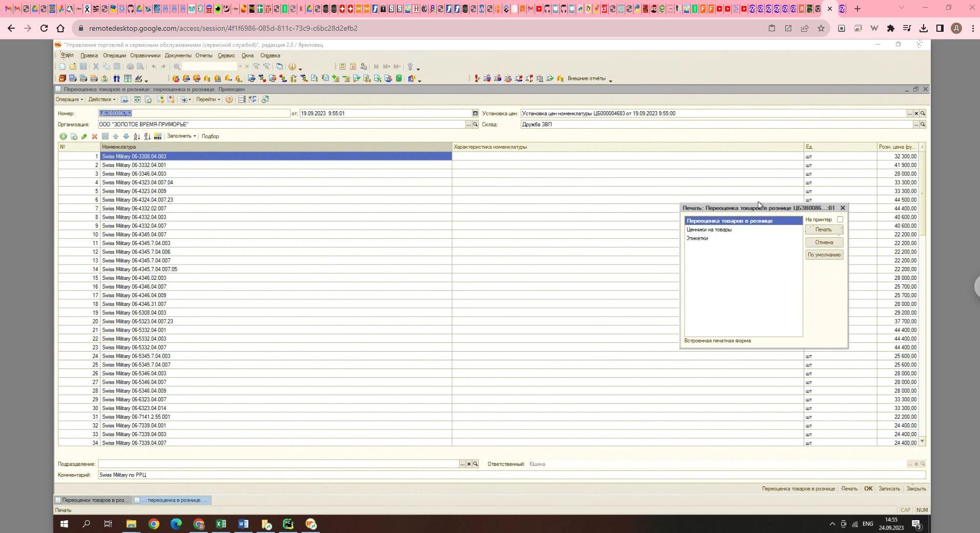The width and height of the screenshot is (980, 533).
Task: Click the table scroll-down arrow
Action: [x=922, y=441]
